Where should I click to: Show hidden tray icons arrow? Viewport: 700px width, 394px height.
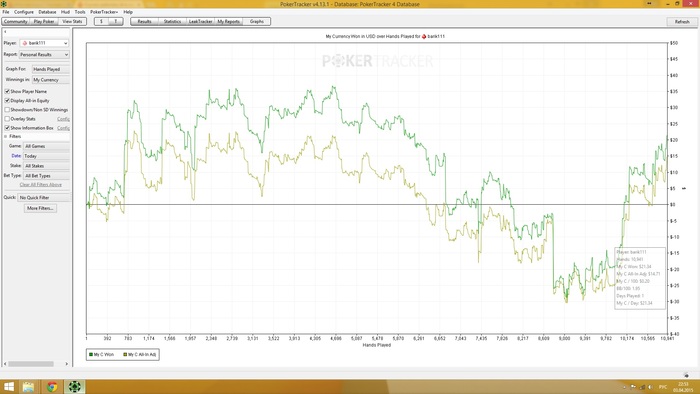point(625,387)
